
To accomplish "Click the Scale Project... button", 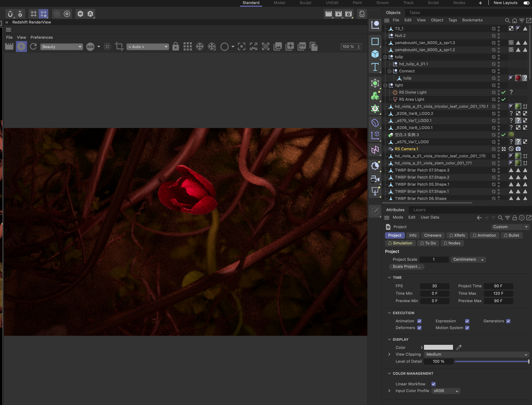I will [406, 267].
